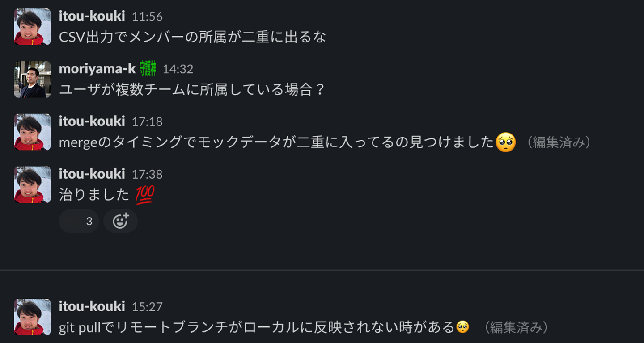Click itou-kouki's name on the git pull message

coord(92,306)
